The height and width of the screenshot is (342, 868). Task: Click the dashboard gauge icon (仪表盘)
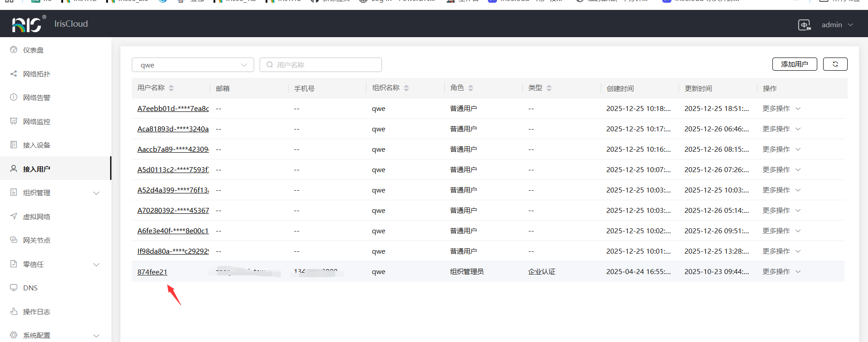[x=14, y=50]
